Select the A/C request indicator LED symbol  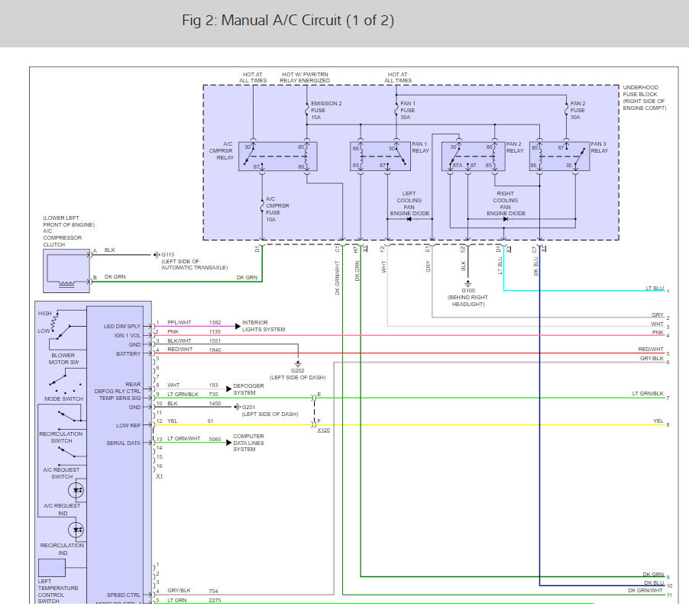click(x=77, y=489)
